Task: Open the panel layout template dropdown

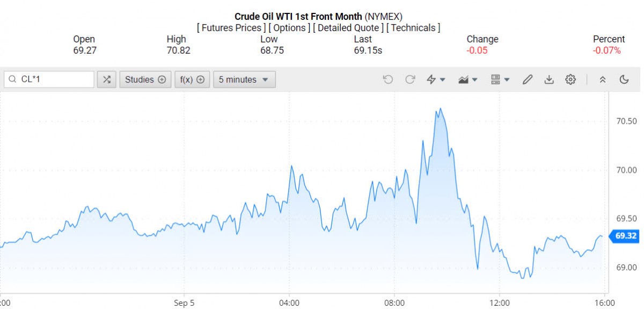Action: tap(500, 80)
